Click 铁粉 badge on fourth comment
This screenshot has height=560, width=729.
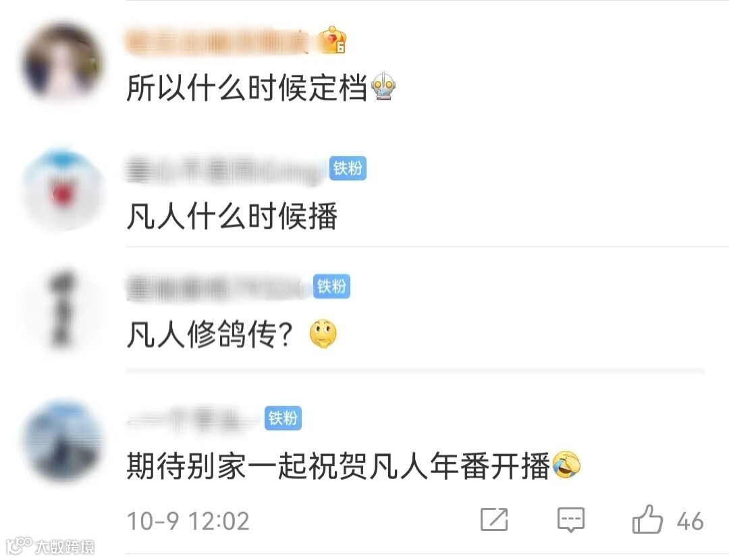pyautogui.click(x=283, y=418)
